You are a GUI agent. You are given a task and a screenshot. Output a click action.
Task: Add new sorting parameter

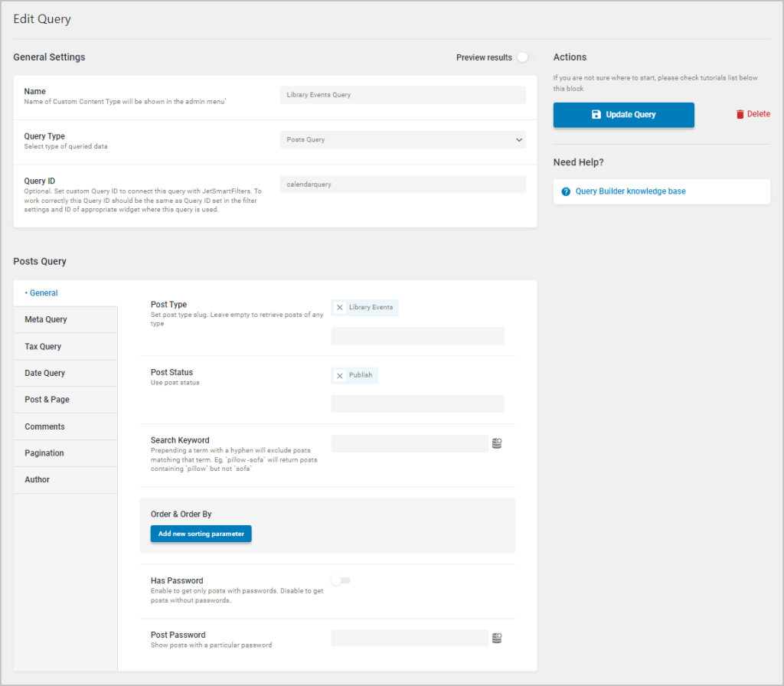pos(201,534)
